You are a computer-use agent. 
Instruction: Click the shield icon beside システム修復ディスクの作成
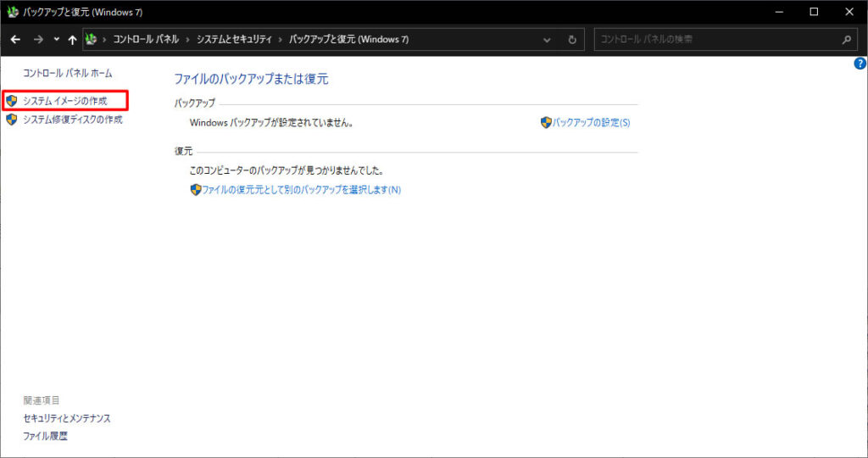[12, 120]
